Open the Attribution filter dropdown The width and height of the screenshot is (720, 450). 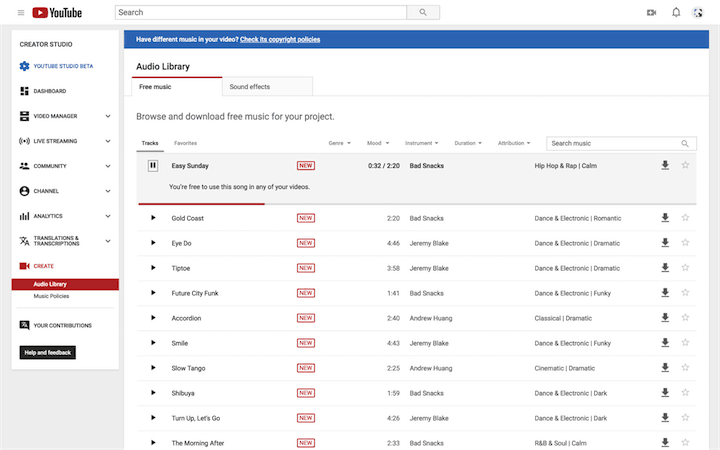[x=514, y=143]
